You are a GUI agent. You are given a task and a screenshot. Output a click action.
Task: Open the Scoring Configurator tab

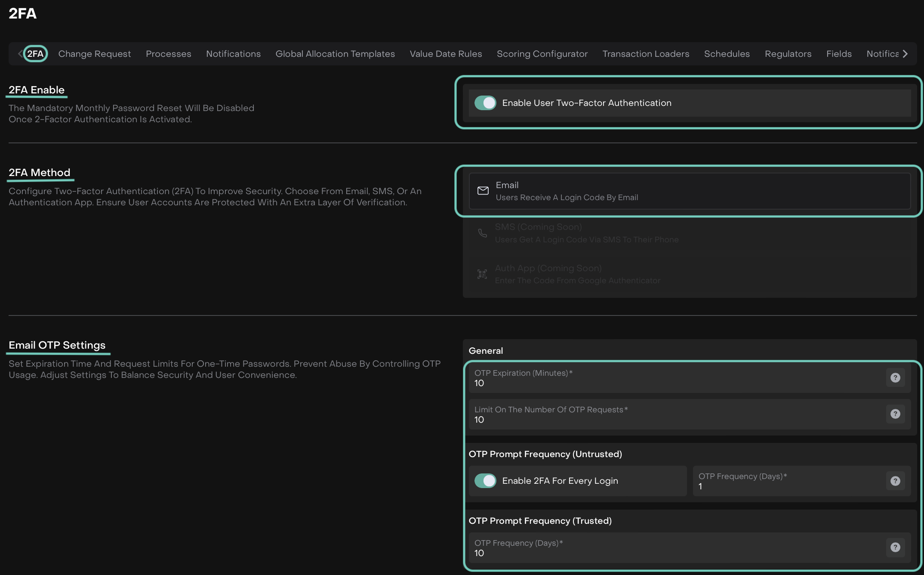(542, 54)
